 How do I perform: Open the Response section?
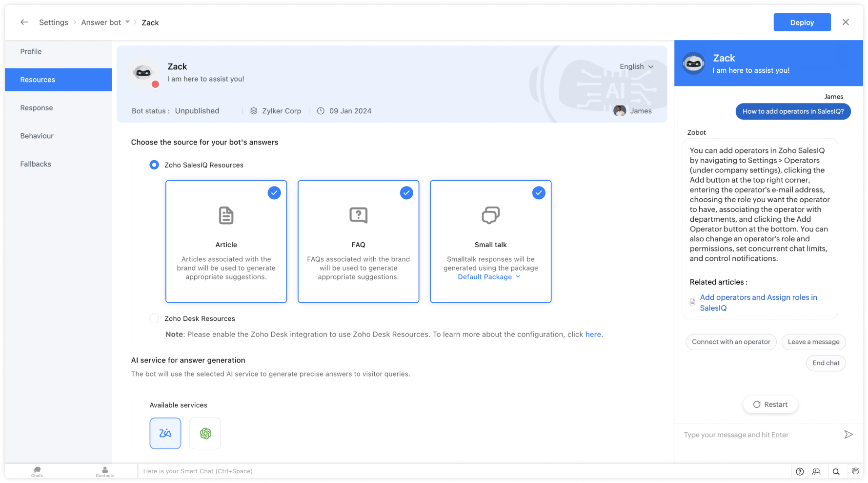59,108
